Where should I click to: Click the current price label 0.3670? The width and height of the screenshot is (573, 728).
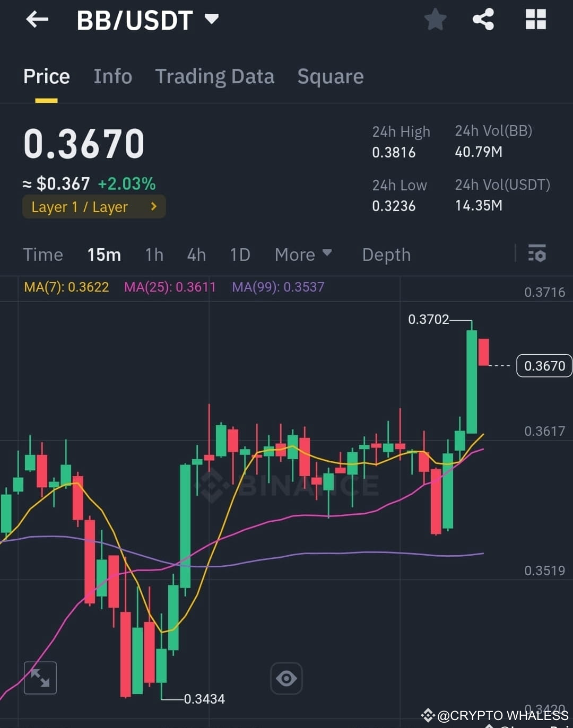544,365
